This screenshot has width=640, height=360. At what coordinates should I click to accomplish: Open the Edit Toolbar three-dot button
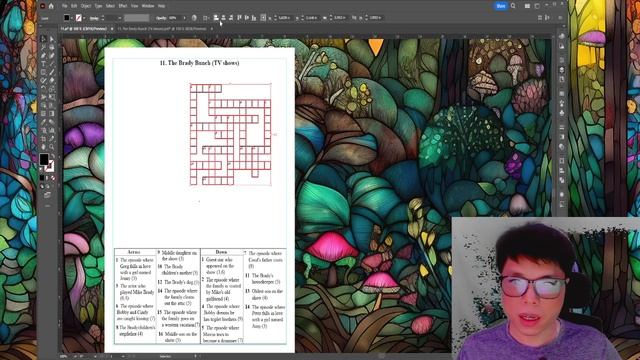point(47,206)
